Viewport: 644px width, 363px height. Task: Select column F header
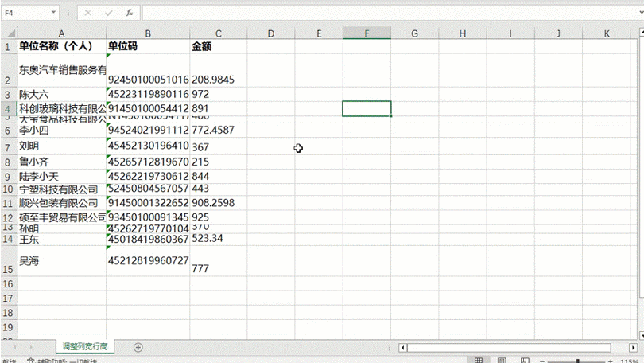coord(367,33)
